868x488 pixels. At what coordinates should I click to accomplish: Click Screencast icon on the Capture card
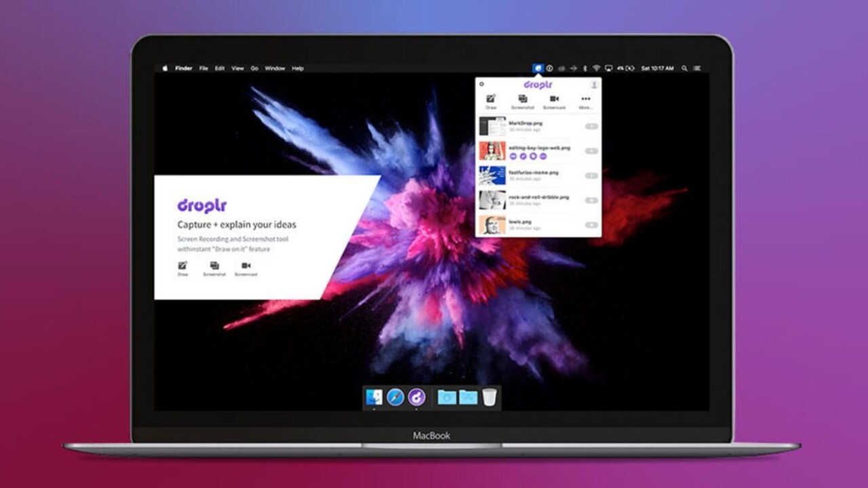tap(246, 266)
